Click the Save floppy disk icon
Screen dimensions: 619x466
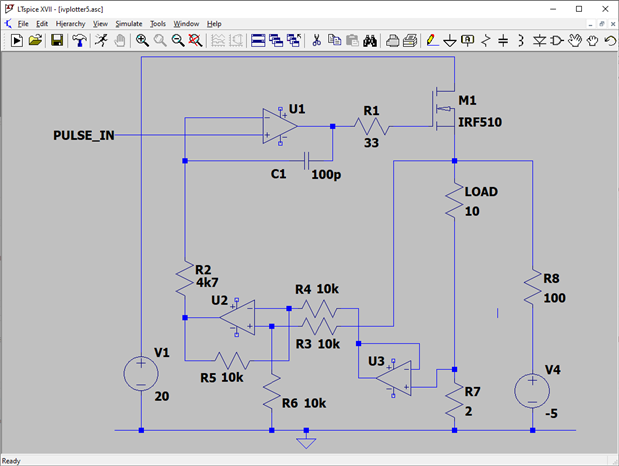[x=57, y=41]
